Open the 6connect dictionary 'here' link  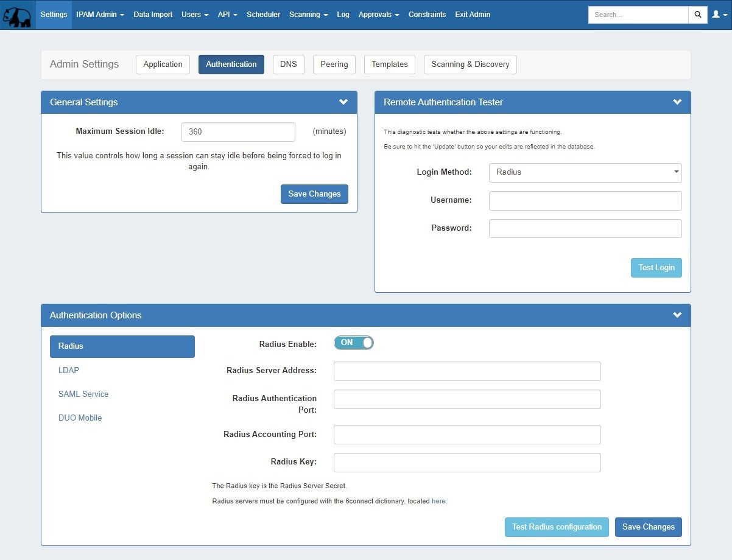tap(438, 502)
